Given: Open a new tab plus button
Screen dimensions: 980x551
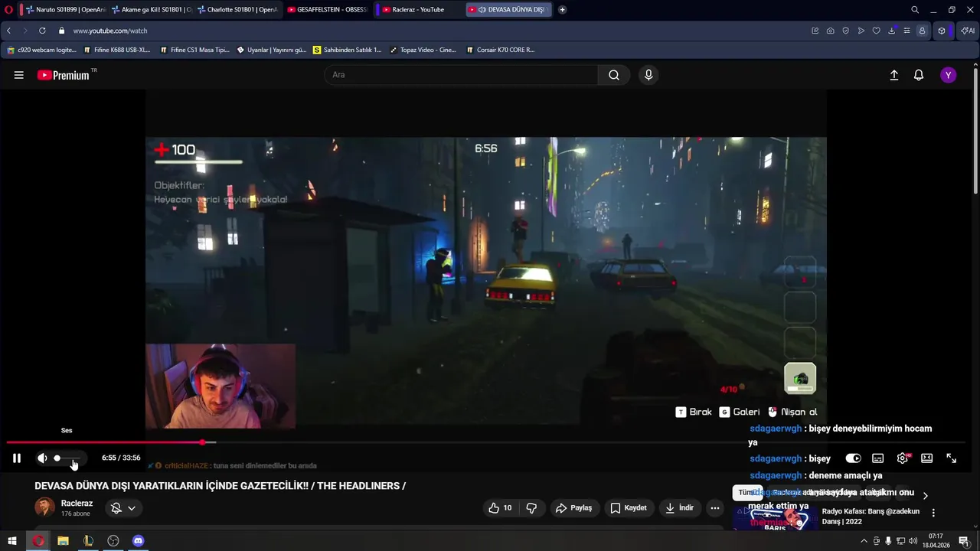Looking at the screenshot, I should pos(563,10).
